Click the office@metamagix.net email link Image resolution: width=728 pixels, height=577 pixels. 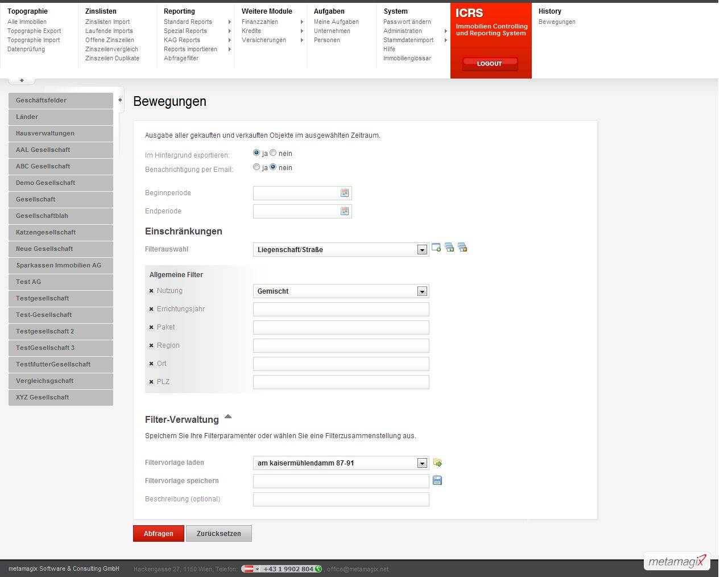[358, 569]
